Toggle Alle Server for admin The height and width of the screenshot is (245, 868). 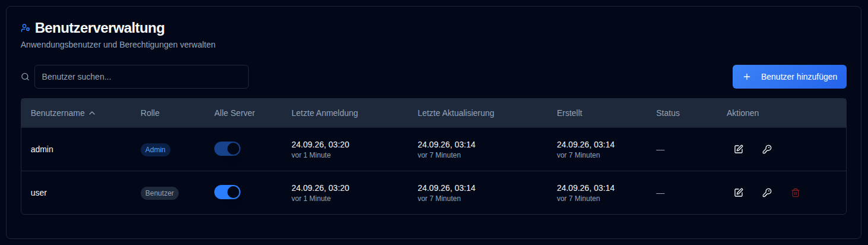[227, 149]
